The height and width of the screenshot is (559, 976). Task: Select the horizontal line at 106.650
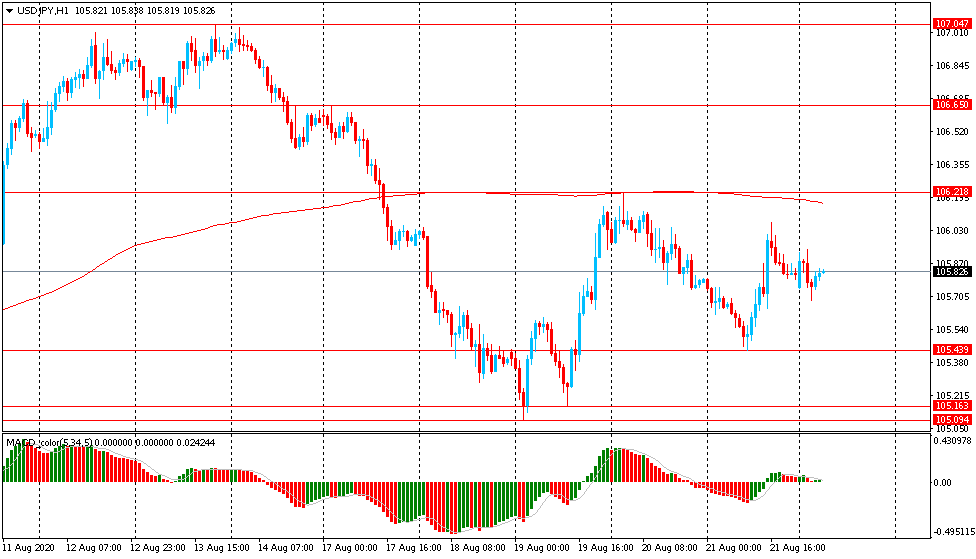click(x=467, y=106)
